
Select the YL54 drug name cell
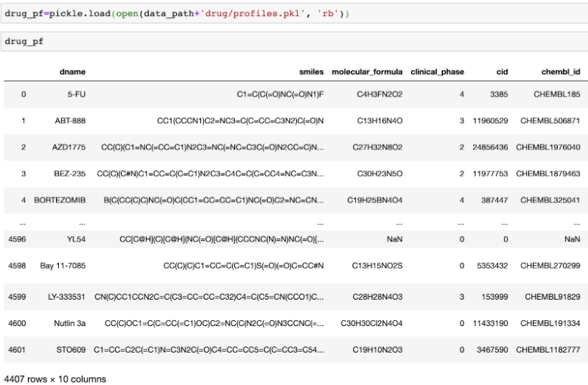pyautogui.click(x=76, y=239)
